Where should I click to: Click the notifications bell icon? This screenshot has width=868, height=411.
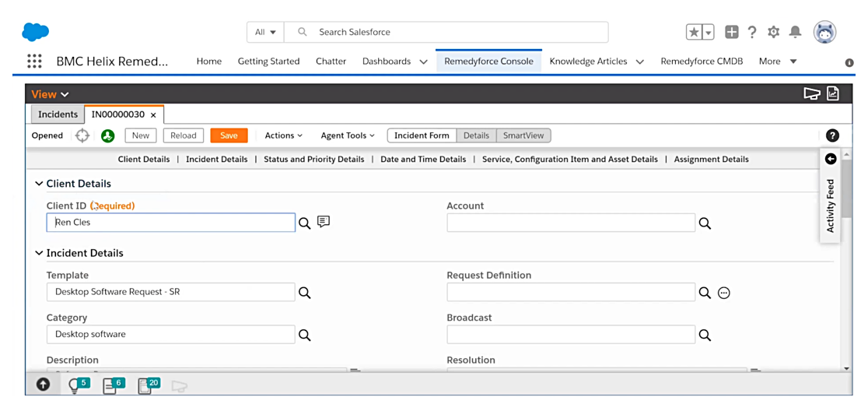(x=795, y=32)
